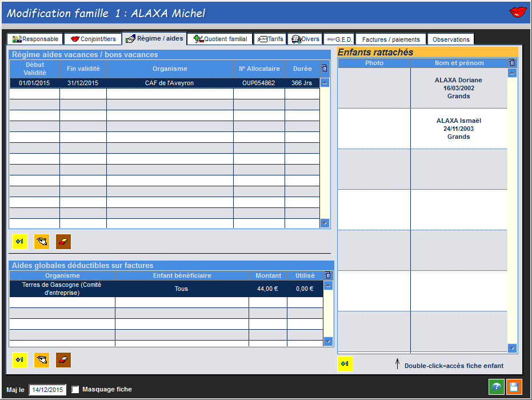Open the Factures / paiements tab

391,39
